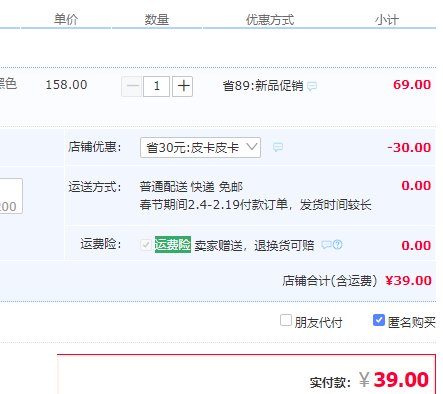The height and width of the screenshot is (394, 443).
Task: Enable the 朋友代付 checkbox
Action: tap(286, 320)
